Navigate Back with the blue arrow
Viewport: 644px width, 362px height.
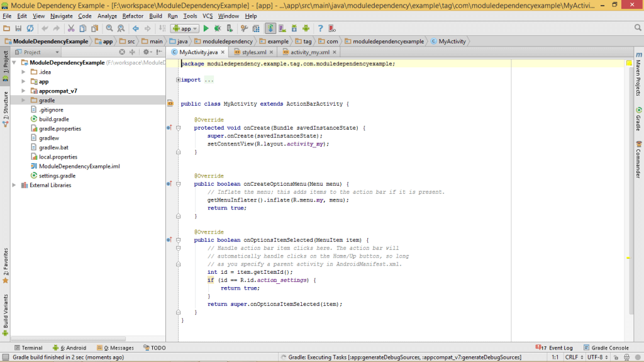point(136,28)
